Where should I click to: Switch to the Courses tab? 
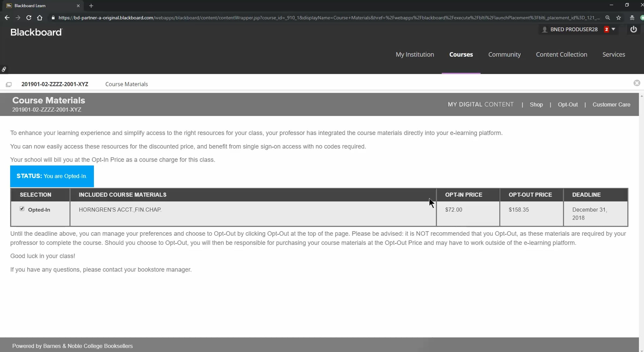click(x=461, y=55)
